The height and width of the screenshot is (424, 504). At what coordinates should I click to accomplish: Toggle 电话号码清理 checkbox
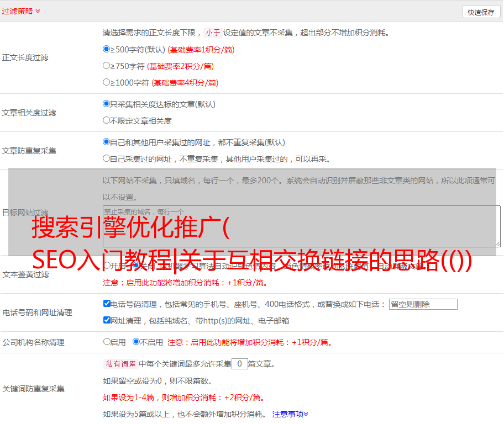coord(107,304)
